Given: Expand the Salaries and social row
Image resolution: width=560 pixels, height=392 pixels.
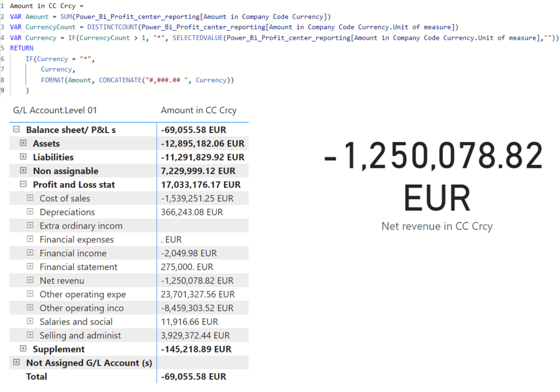Looking at the screenshot, I should tap(30, 321).
